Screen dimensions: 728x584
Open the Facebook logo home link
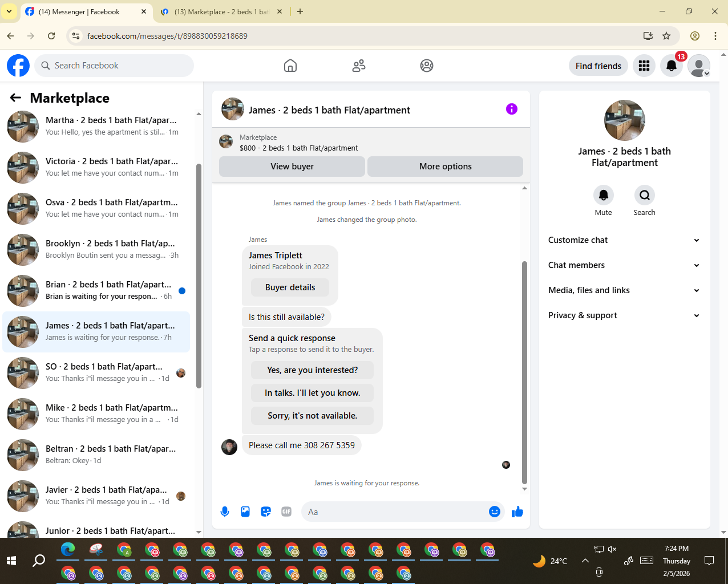click(18, 66)
